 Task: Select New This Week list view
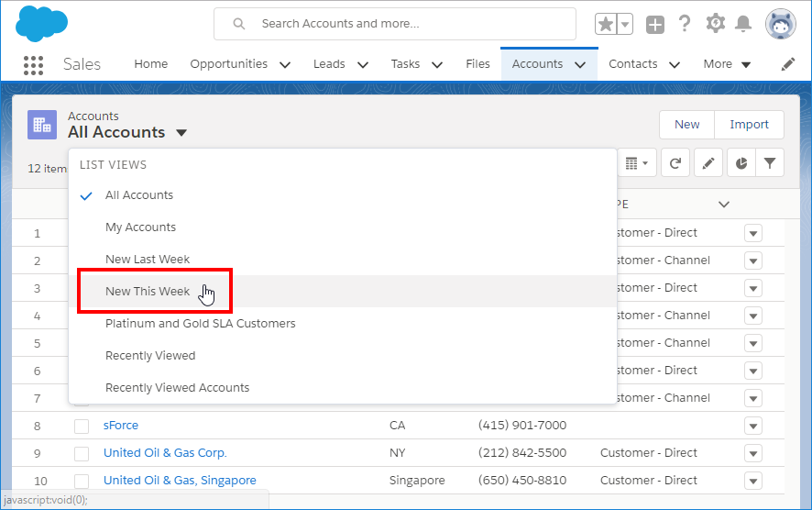[148, 291]
